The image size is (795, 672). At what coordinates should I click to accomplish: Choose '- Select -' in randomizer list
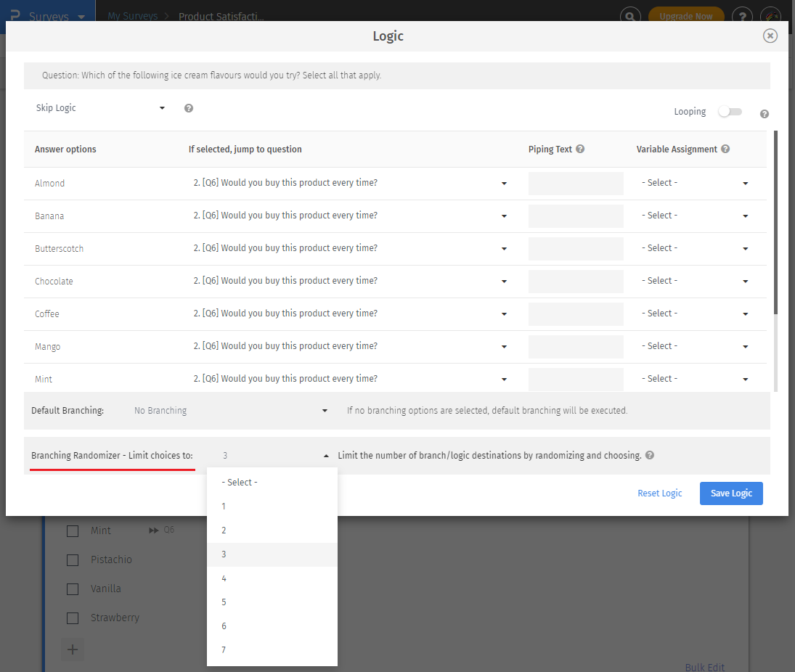(x=272, y=483)
